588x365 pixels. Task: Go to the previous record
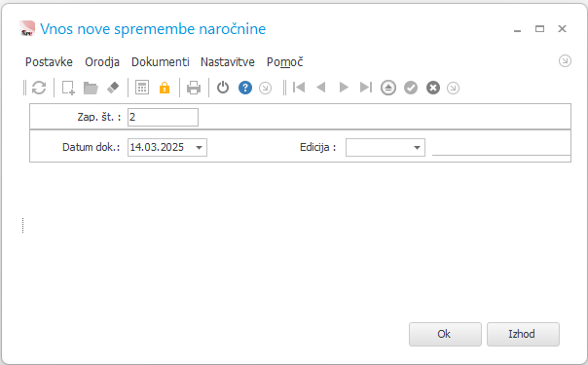pos(321,88)
